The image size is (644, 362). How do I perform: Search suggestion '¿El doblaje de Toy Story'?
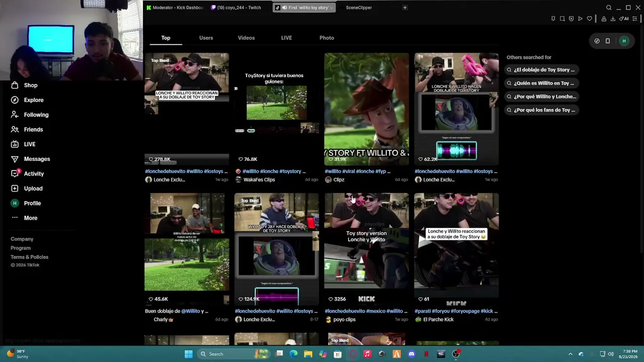[x=541, y=70]
